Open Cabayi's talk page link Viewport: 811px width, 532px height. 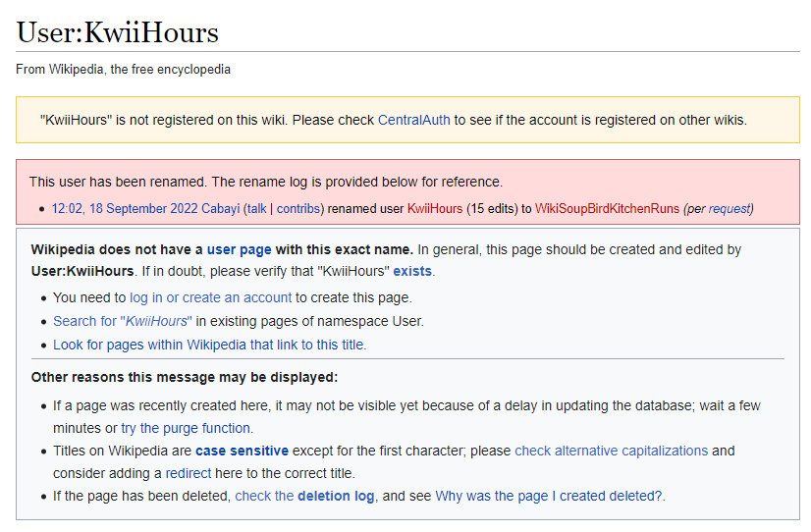[x=256, y=208]
